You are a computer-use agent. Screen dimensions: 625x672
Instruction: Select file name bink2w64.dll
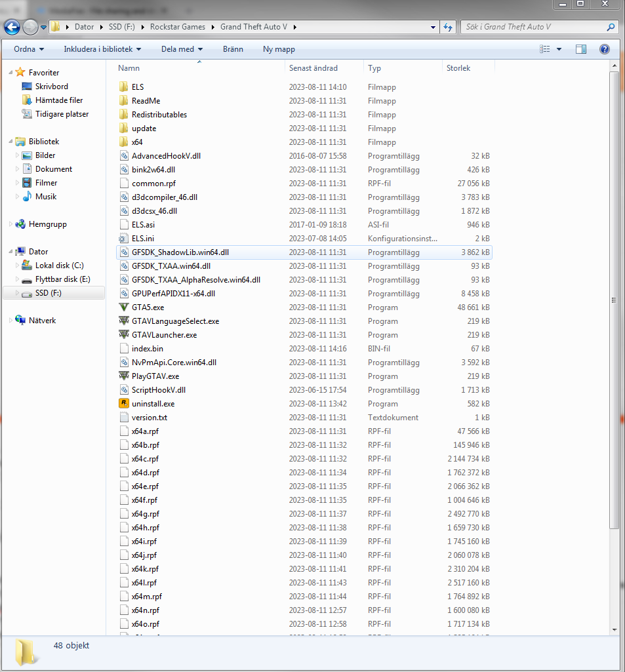tap(153, 169)
